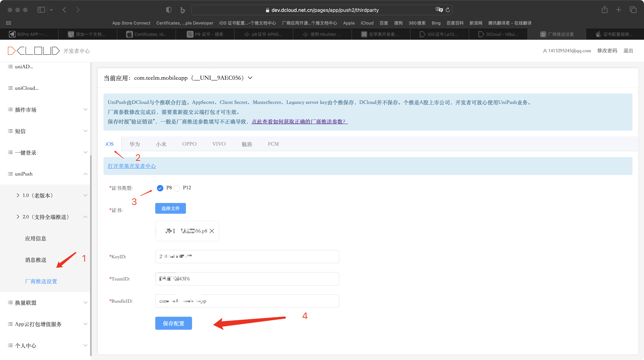Open the sidebar options dropdown arrow
This screenshot has height=360, width=644.
click(x=51, y=10)
